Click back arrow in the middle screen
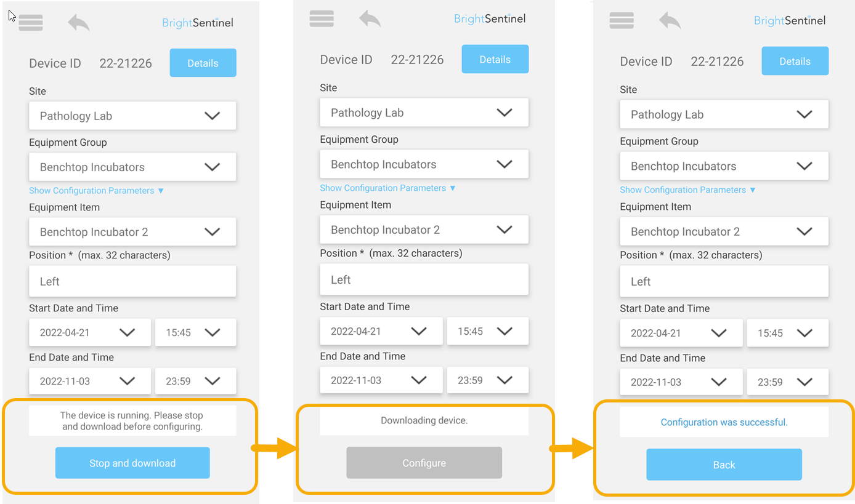 pos(370,18)
